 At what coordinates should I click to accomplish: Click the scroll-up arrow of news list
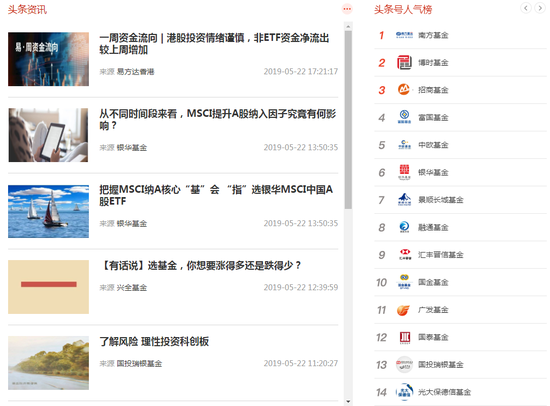pos(348,26)
